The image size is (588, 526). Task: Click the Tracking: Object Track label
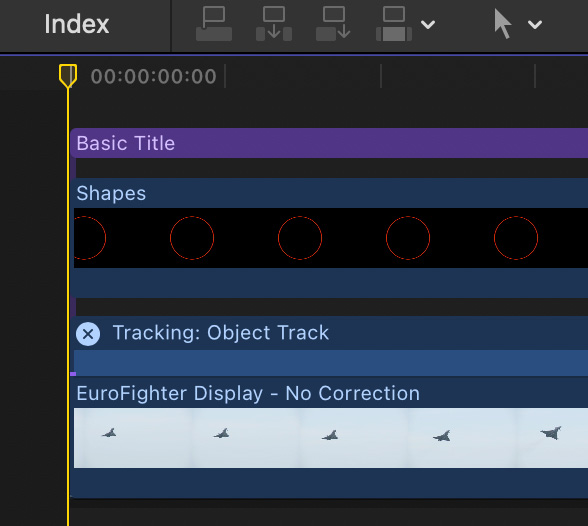point(221,333)
